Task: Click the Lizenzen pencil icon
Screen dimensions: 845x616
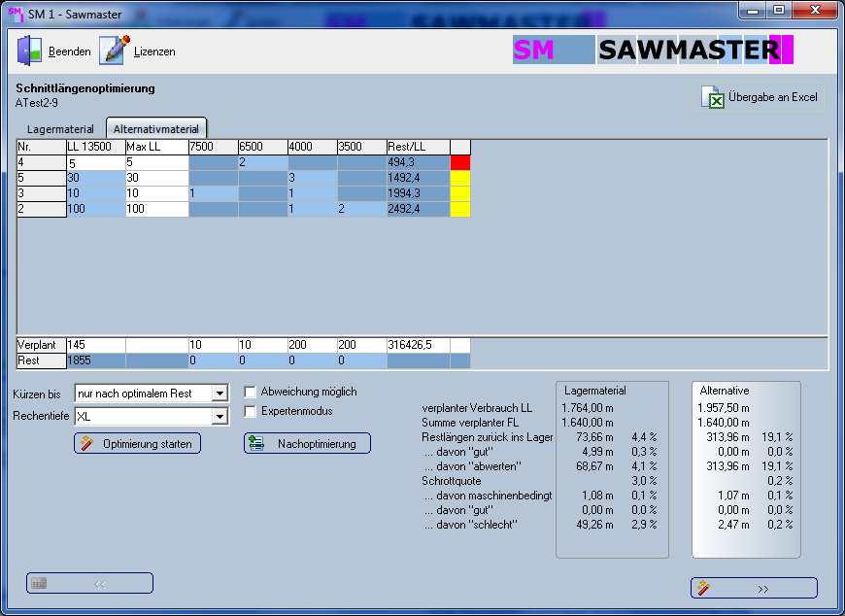Action: (x=115, y=51)
